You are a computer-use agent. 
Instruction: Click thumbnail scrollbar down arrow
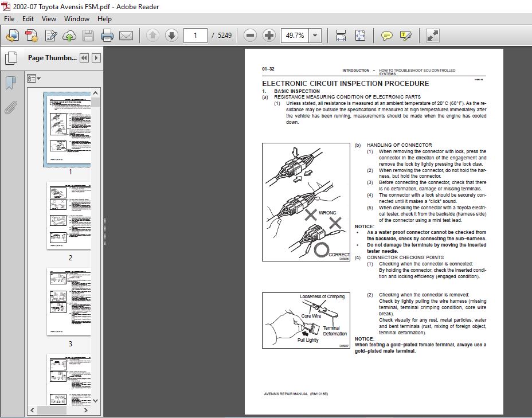95,401
